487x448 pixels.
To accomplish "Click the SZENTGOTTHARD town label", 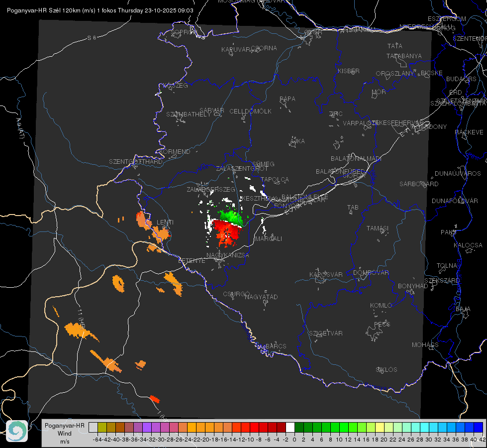I will (136, 162).
